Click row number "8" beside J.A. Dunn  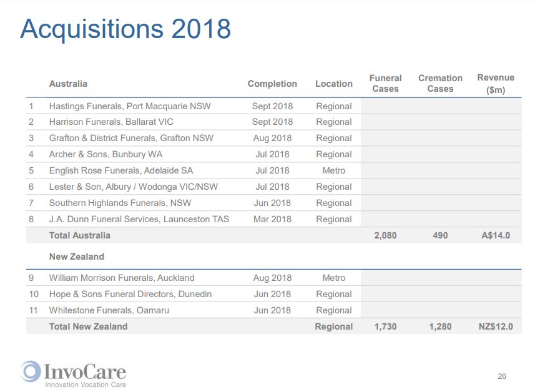pyautogui.click(x=31, y=219)
